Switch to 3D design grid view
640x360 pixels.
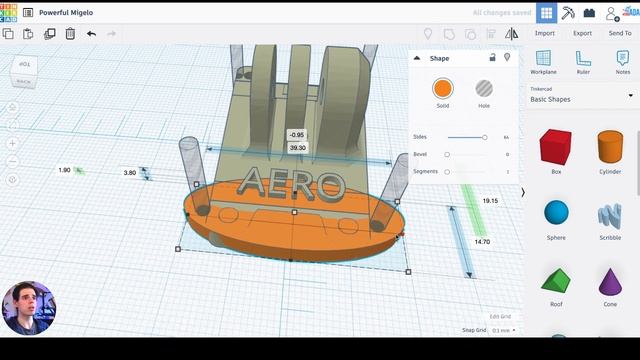tap(547, 13)
